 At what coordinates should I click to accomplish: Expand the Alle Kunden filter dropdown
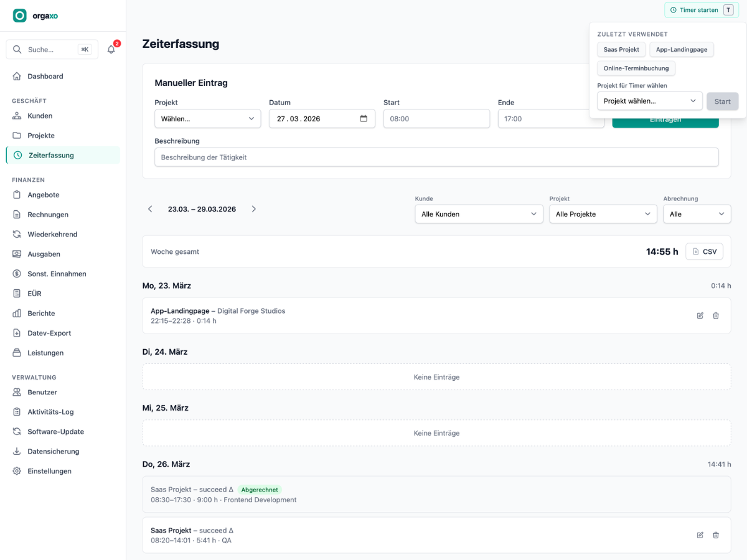(x=479, y=214)
